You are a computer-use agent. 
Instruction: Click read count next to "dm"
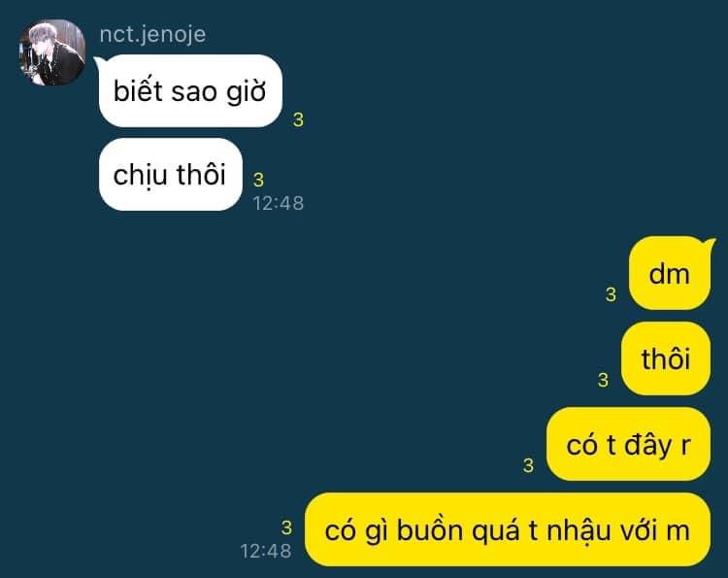click(611, 294)
